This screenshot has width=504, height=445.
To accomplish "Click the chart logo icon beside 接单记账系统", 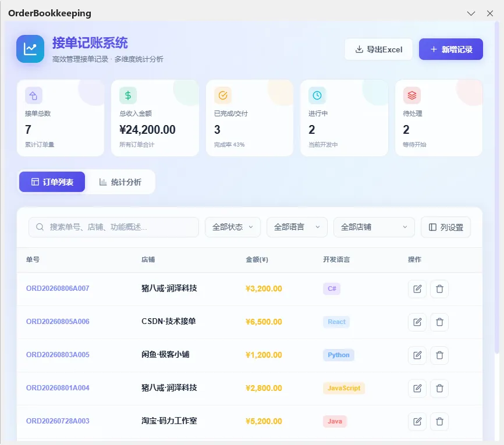I will point(30,49).
